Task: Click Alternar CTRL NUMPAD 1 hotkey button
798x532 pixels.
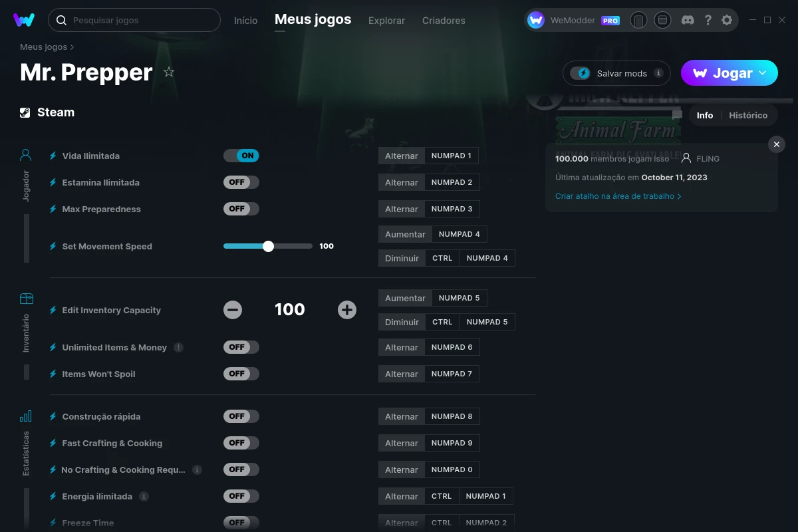Action: point(446,496)
